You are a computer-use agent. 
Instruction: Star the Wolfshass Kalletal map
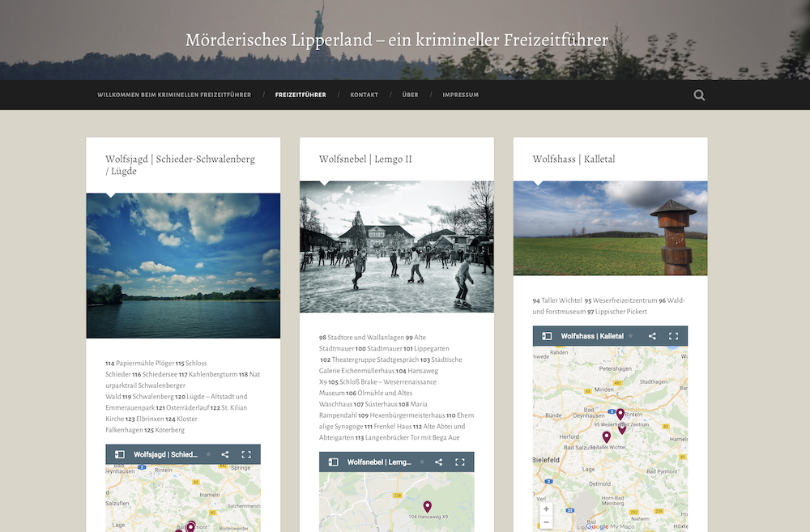pos(631,336)
